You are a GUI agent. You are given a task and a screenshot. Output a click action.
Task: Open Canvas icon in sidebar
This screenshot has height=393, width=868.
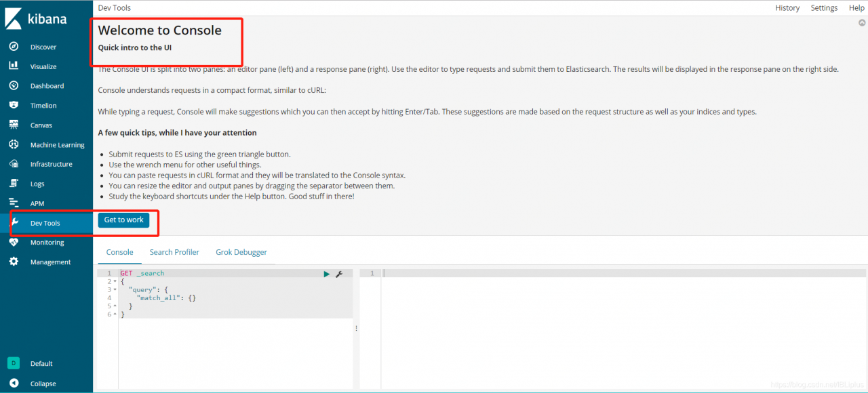[14, 125]
